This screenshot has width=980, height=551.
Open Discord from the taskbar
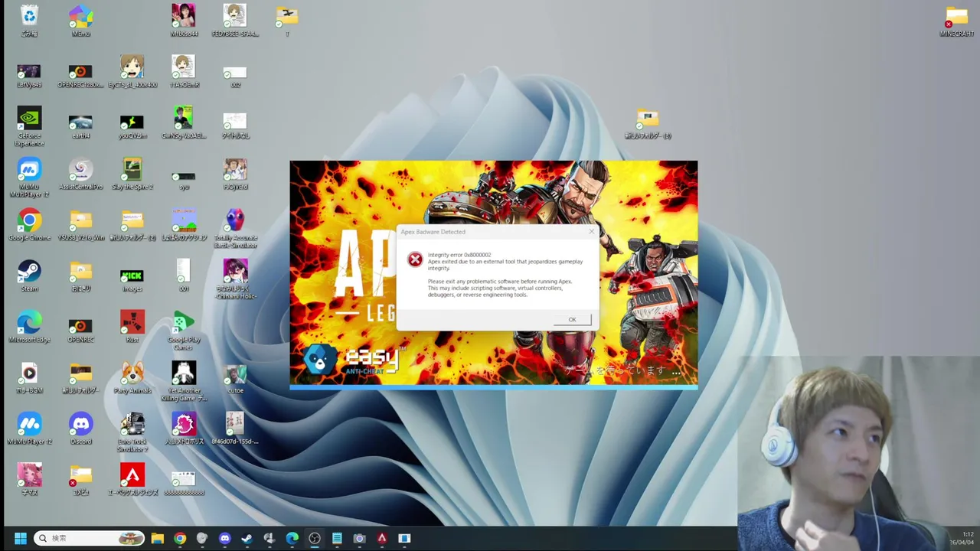tap(224, 538)
